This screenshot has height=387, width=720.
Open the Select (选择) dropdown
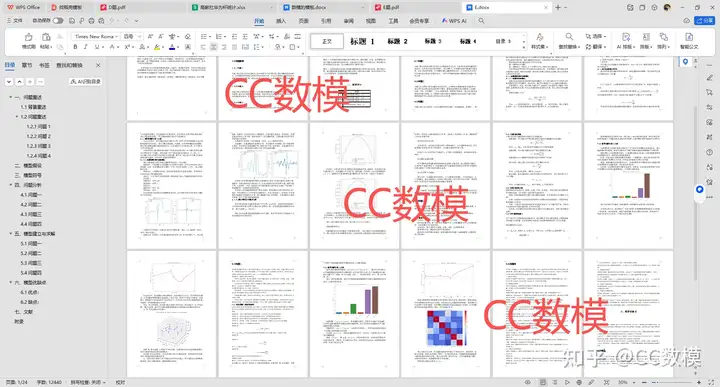596,36
